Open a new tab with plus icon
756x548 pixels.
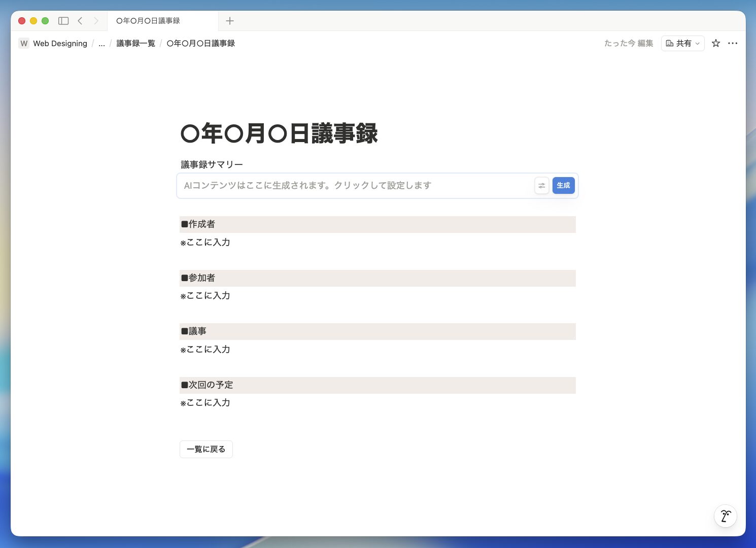tap(230, 21)
